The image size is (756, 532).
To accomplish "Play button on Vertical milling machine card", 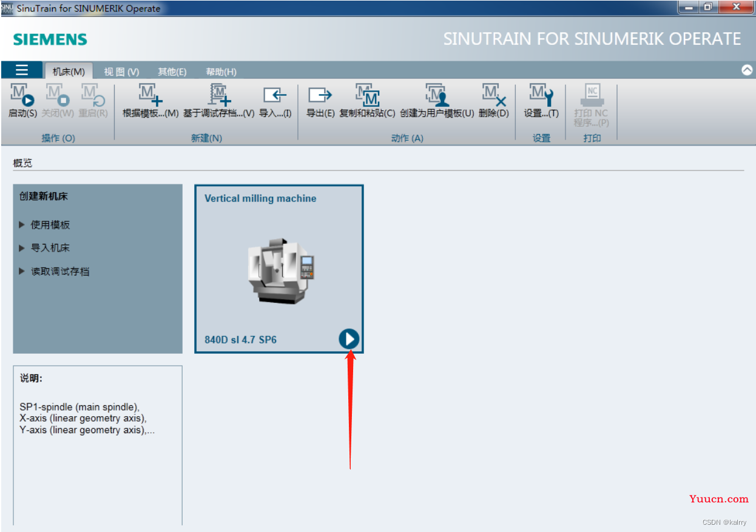I will (x=349, y=338).
